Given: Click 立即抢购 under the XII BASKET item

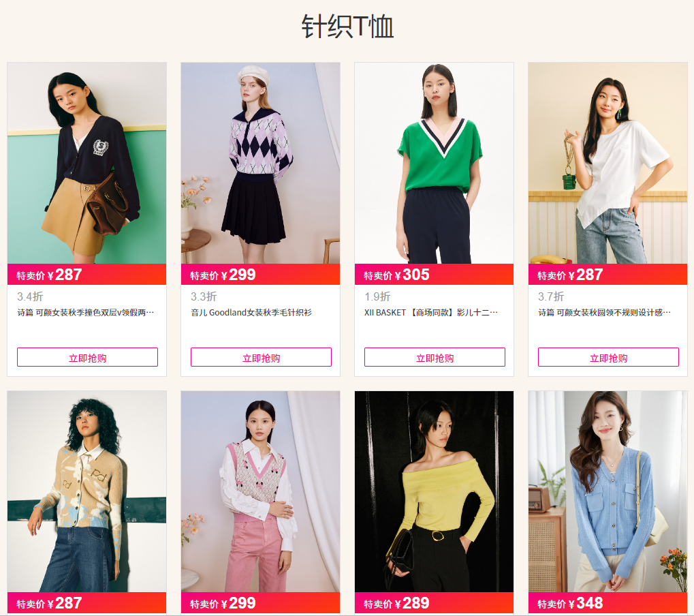Looking at the screenshot, I should [435, 357].
